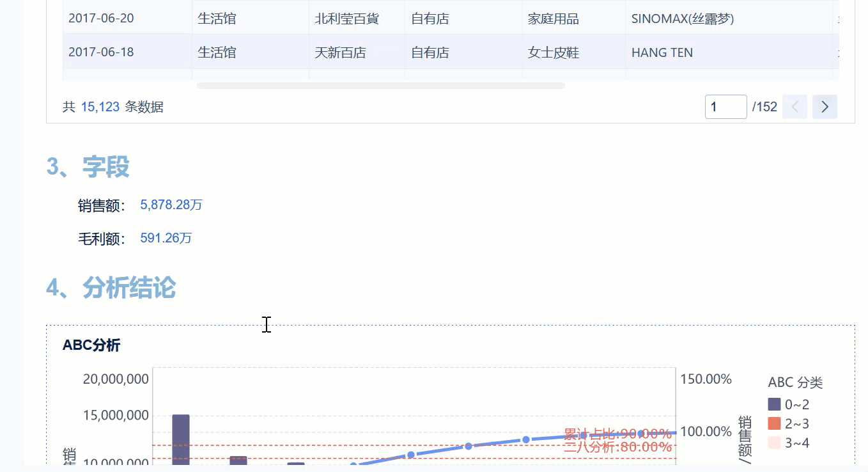Click the 家庭用品 category cell

pyautogui.click(x=573, y=19)
